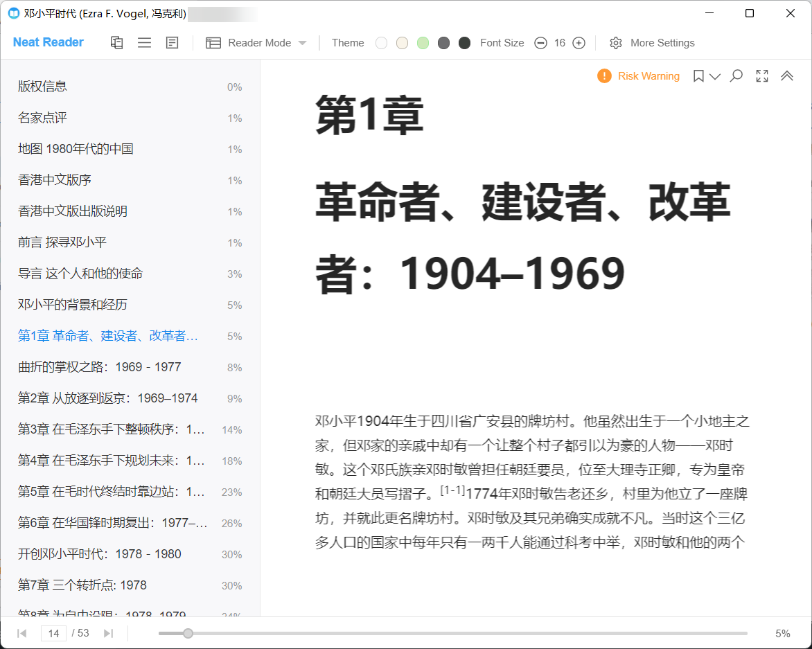Click the library/bookshelf icon in toolbar
The width and height of the screenshot is (812, 649).
pyautogui.click(x=117, y=43)
